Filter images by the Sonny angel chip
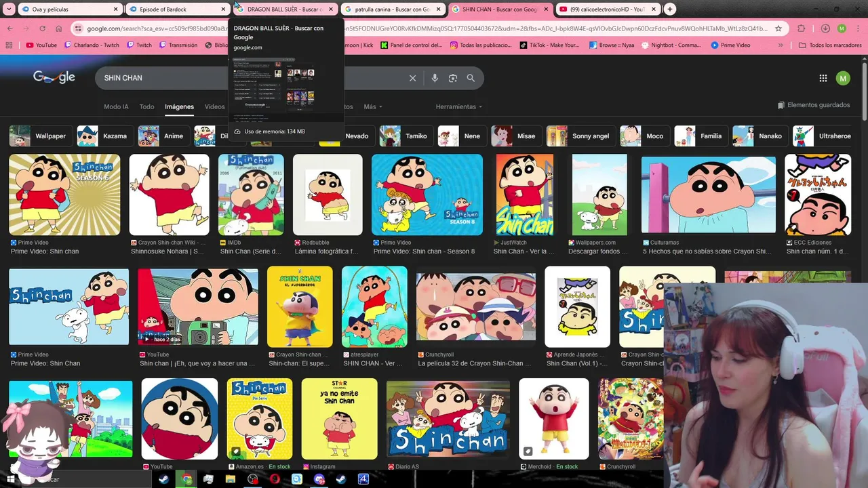Screen dimensions: 868x488 click(580, 136)
